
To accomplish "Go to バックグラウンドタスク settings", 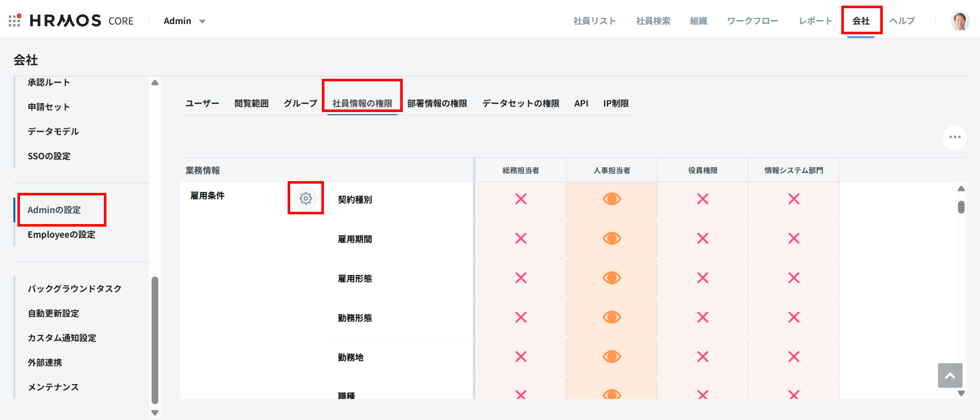I will click(x=75, y=289).
